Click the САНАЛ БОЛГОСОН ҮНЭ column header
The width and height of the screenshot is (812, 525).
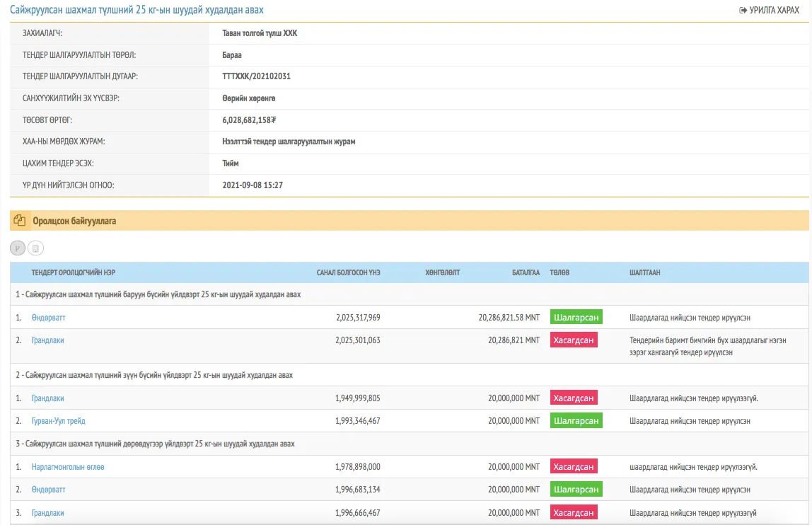pos(349,272)
